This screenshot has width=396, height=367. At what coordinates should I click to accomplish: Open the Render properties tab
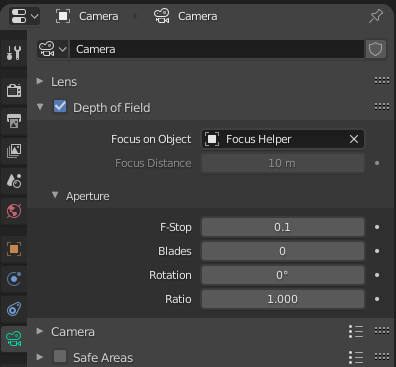tap(14, 90)
